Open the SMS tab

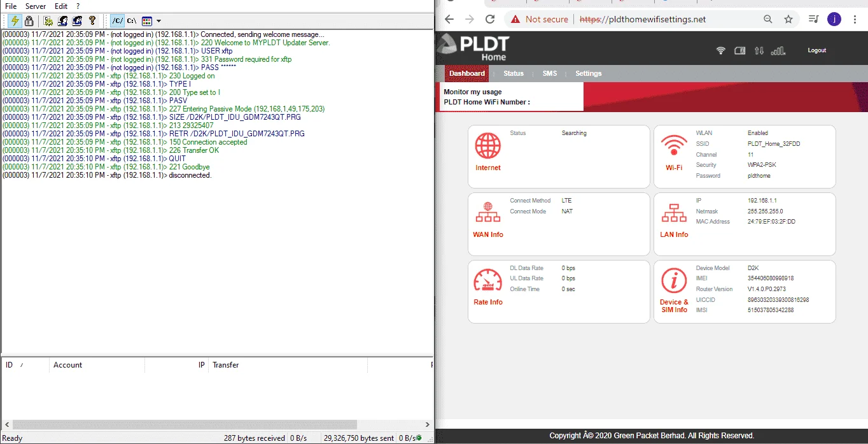550,73
